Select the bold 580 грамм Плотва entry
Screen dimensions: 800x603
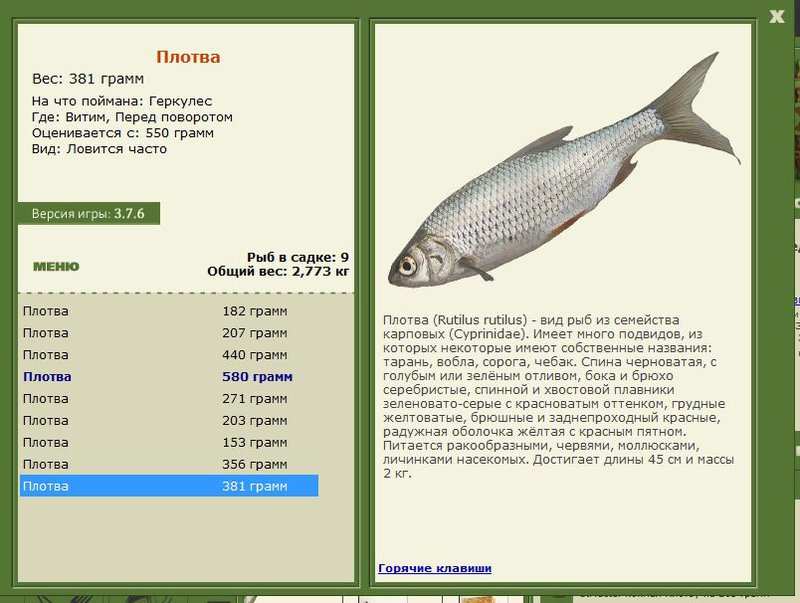169,376
